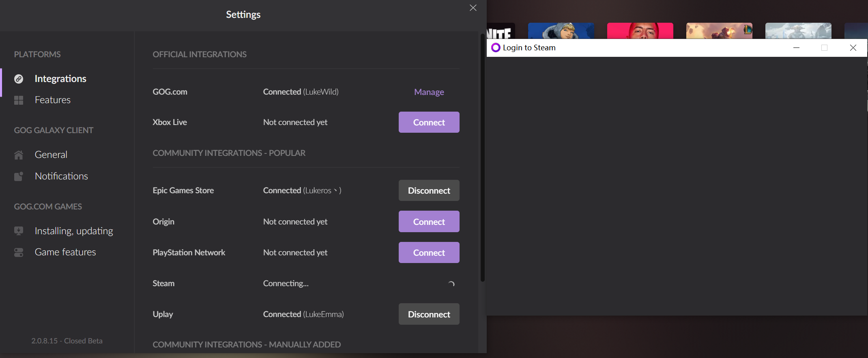Click version text '2.0.8.15 - Closed Beta'
The width and height of the screenshot is (868, 358).
click(67, 341)
